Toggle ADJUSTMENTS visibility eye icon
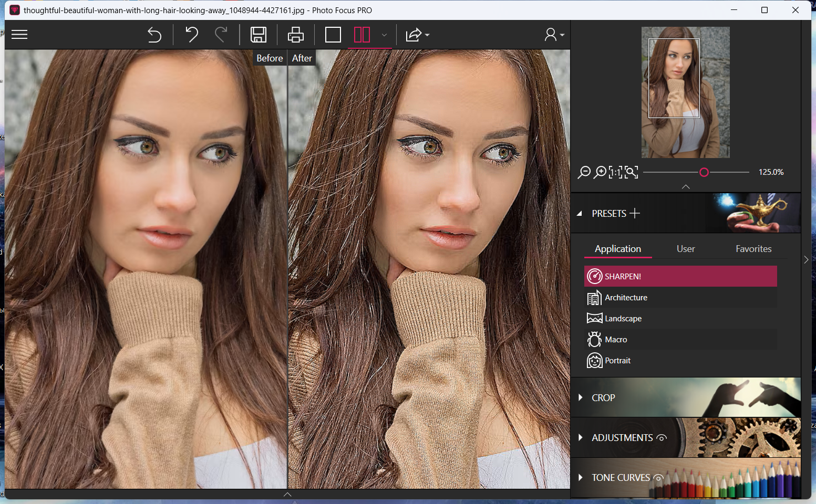The width and height of the screenshot is (816, 504). coord(662,438)
